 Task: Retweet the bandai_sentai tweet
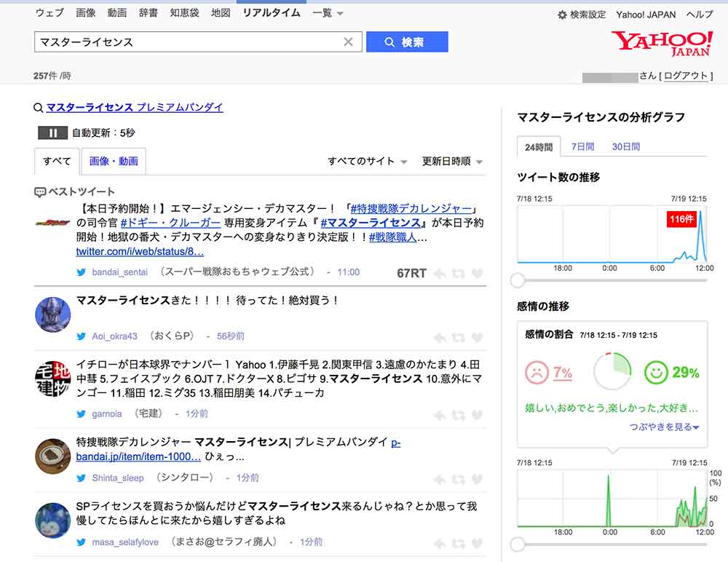pos(458,274)
